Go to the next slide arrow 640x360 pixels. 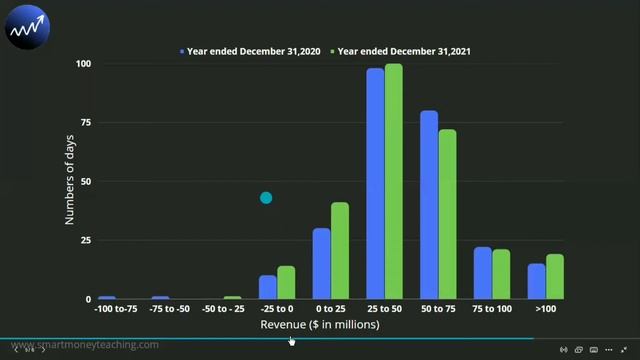click(x=43, y=350)
